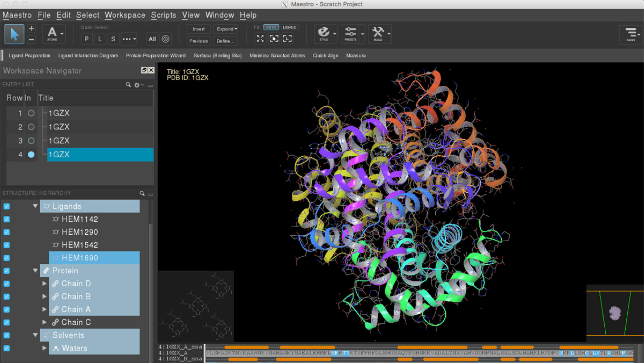The image size is (644, 363).
Task: Open the Scripts menu
Action: point(163,15)
